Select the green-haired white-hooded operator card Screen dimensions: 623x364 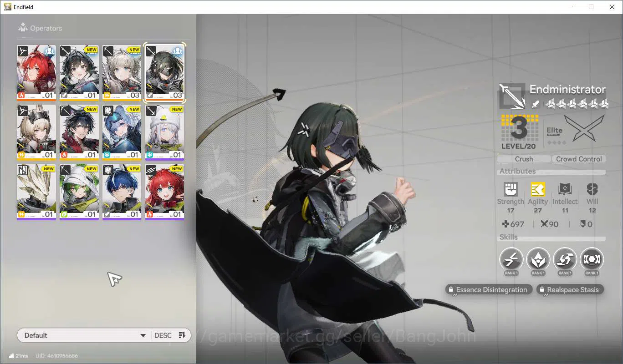(79, 192)
